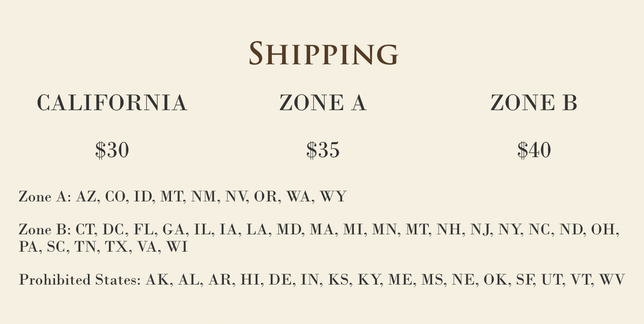The width and height of the screenshot is (644, 324).
Task: Click the 'Prohibited States:' label
Action: point(80,280)
